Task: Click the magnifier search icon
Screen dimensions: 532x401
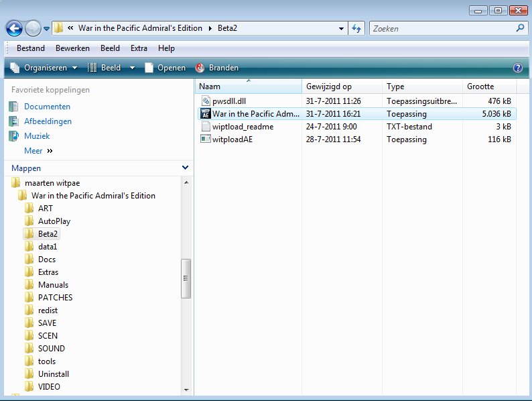Action: tap(520, 28)
